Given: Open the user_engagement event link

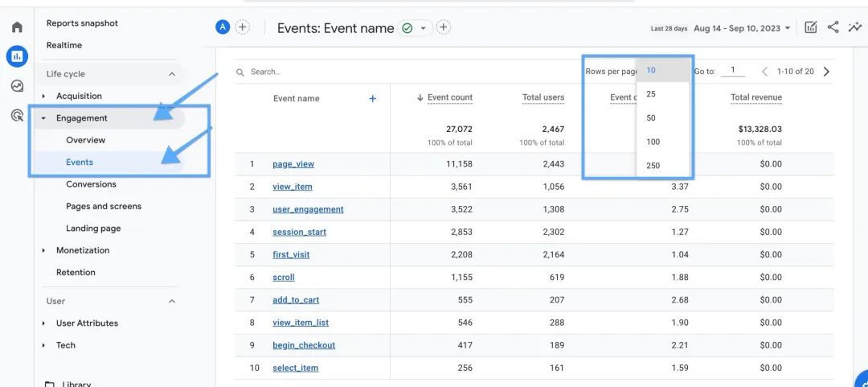Looking at the screenshot, I should click(308, 209).
